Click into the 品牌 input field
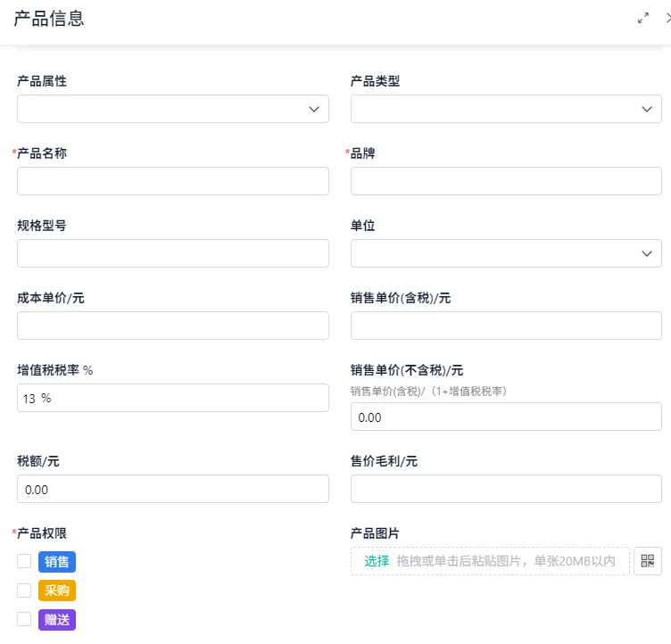 (x=506, y=181)
